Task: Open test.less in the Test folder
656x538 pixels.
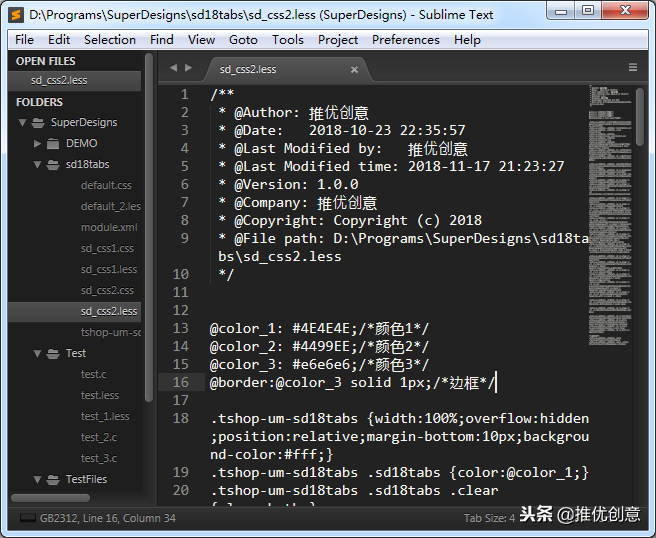Action: click(x=100, y=395)
